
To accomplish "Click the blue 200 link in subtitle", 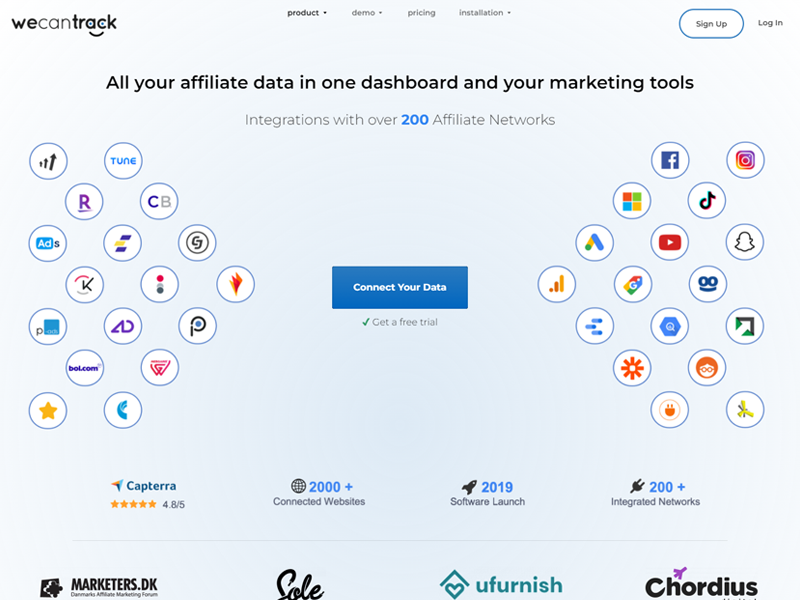I will point(414,120).
